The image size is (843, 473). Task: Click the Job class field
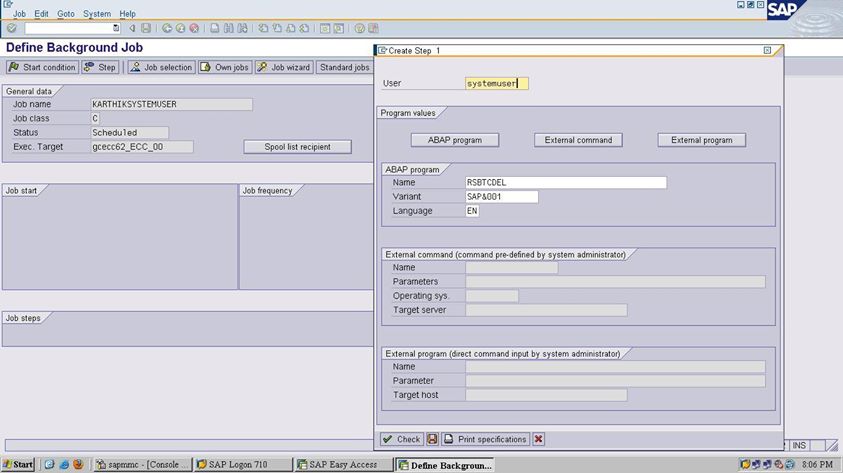(95, 118)
